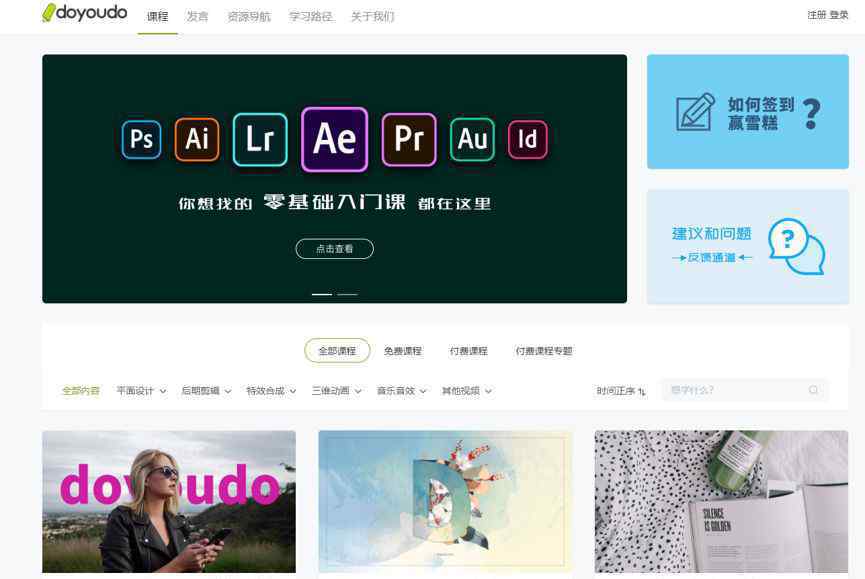Click the speech bubble question icon

pos(797,246)
